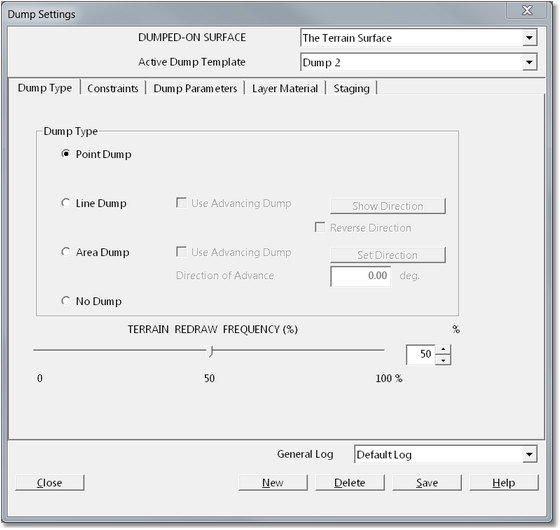Click the terrain redraw frequency slider thumb
Screen dimensions: 560x530
(211, 351)
